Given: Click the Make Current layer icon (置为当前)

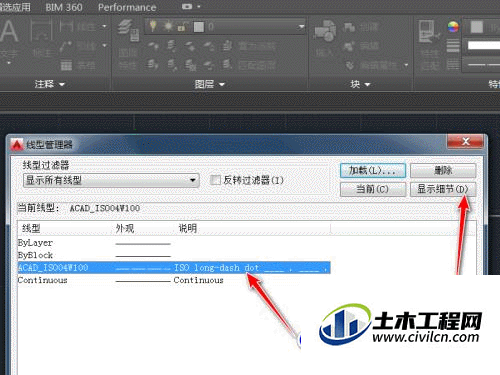Looking at the screenshot, I should [227, 46].
